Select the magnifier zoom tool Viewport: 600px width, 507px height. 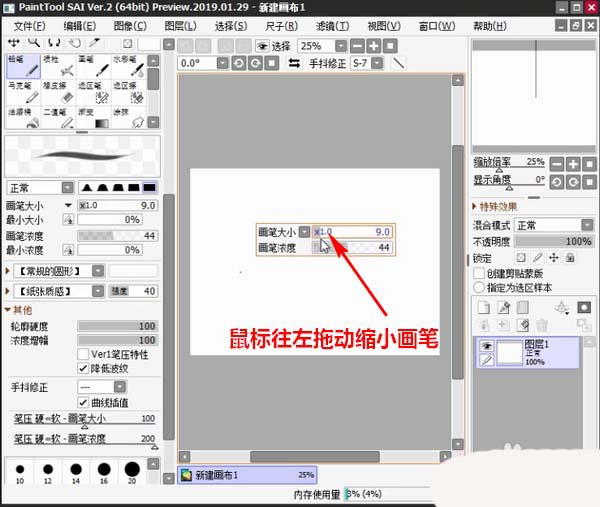[x=34, y=43]
